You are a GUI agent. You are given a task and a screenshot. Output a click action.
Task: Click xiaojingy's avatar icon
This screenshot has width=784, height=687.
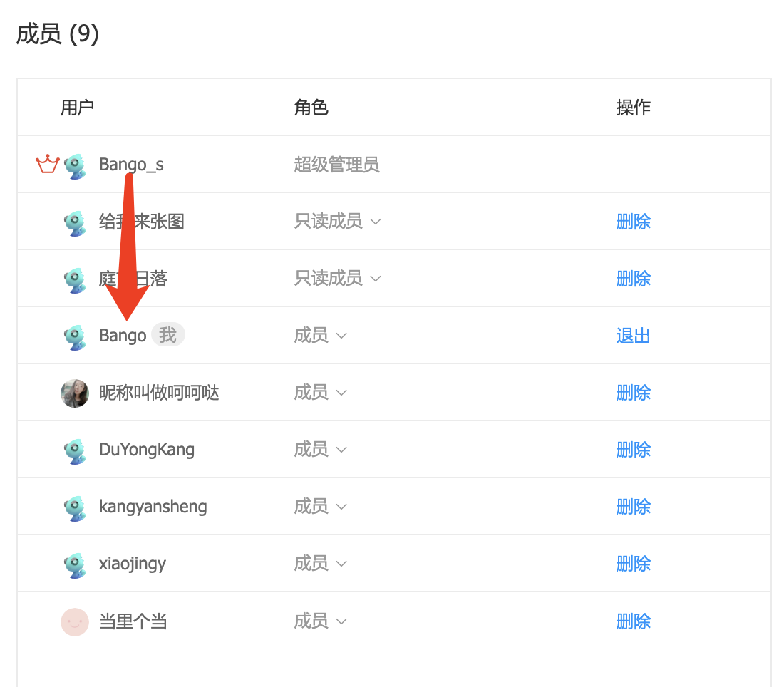(75, 563)
